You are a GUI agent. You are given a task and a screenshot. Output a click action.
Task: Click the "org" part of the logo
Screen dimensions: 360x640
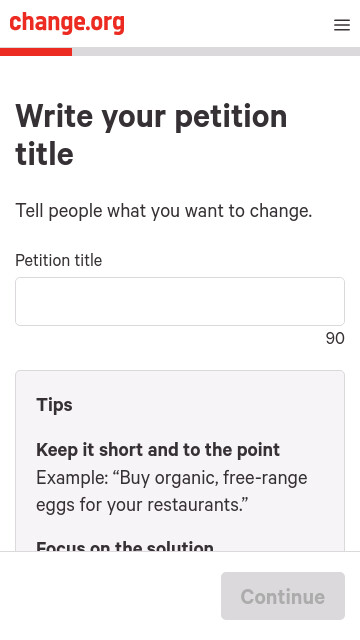(107, 24)
